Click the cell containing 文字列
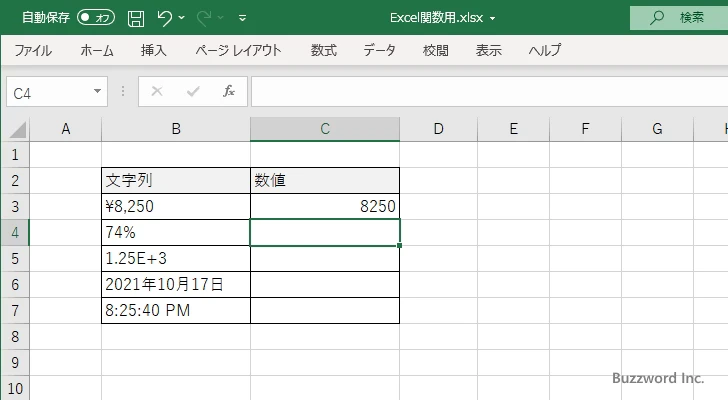The height and width of the screenshot is (400, 728). 176,181
